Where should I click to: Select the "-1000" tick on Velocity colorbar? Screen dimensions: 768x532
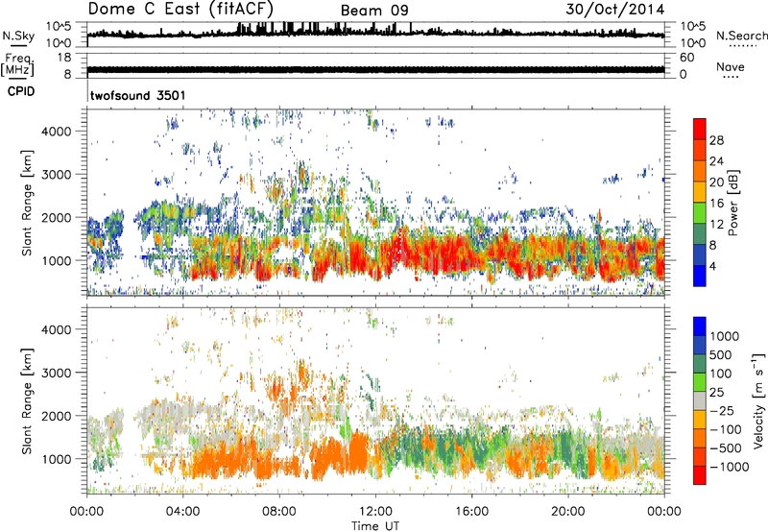729,467
